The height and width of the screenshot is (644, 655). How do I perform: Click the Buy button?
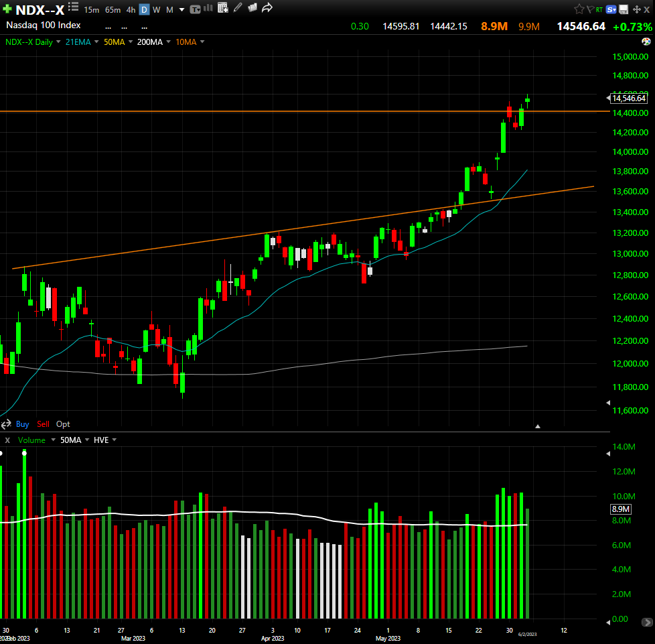[x=23, y=424]
